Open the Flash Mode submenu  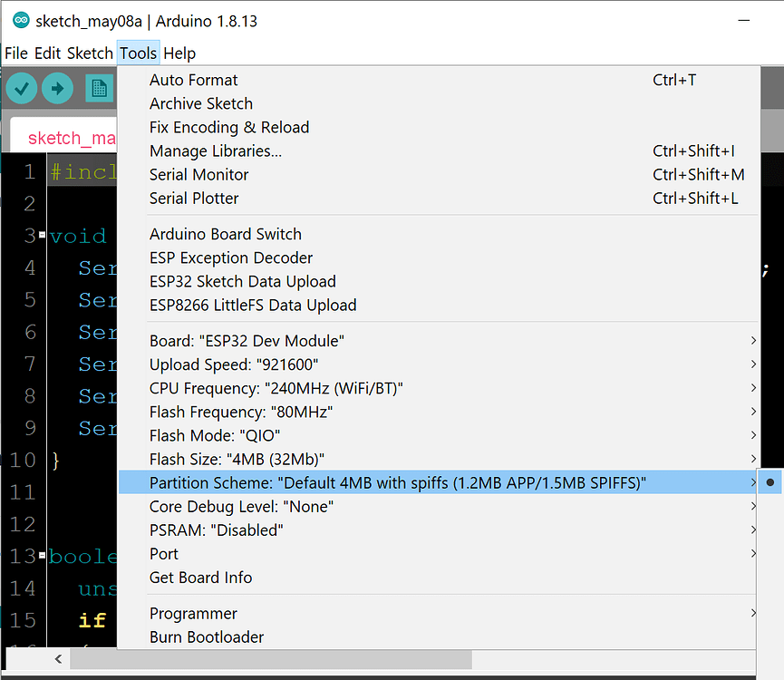pos(751,435)
